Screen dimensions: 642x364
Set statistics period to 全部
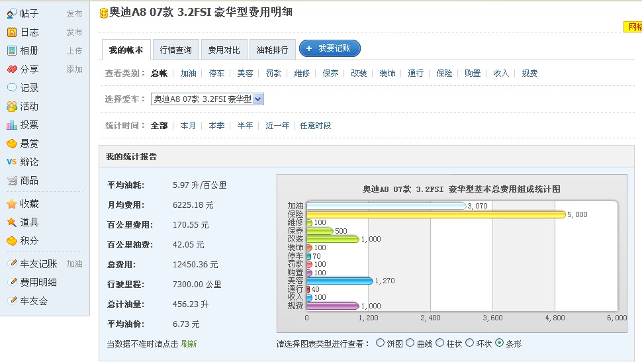tap(160, 126)
